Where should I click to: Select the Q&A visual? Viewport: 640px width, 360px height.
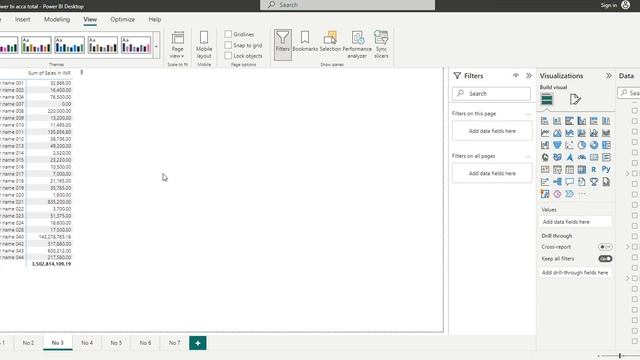tap(569, 182)
